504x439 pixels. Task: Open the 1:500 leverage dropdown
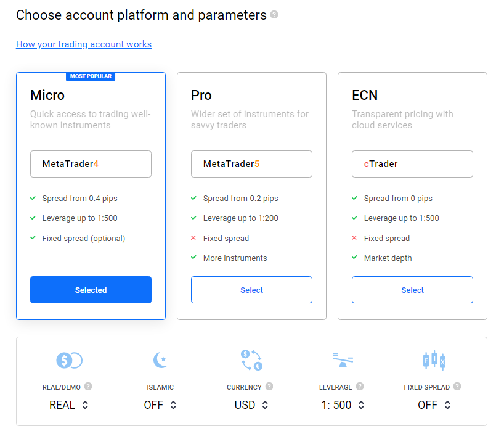tap(343, 405)
